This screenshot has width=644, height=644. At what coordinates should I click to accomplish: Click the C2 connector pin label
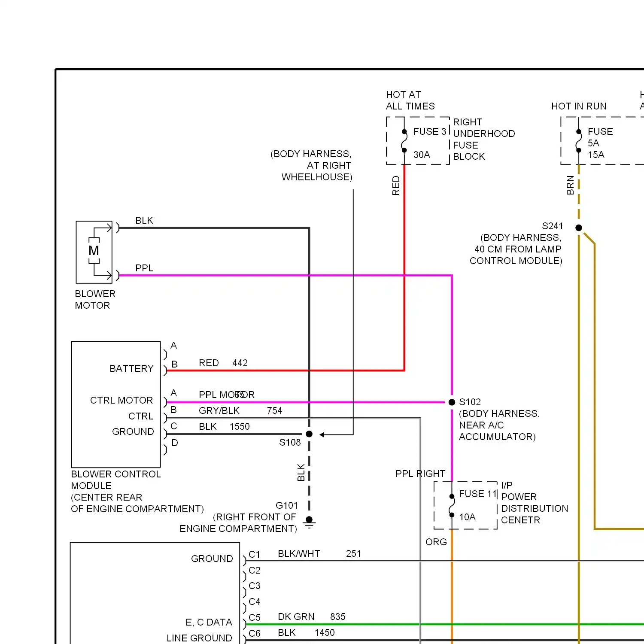tap(255, 571)
